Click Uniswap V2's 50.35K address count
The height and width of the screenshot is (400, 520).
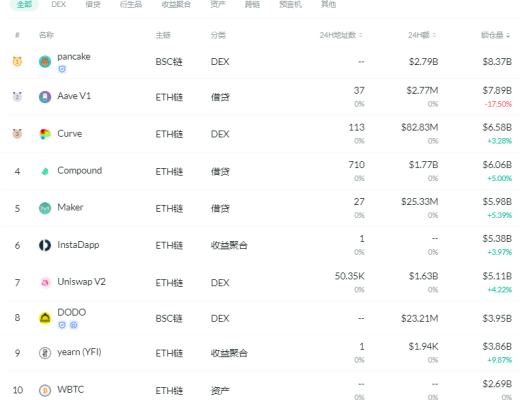pos(350,276)
